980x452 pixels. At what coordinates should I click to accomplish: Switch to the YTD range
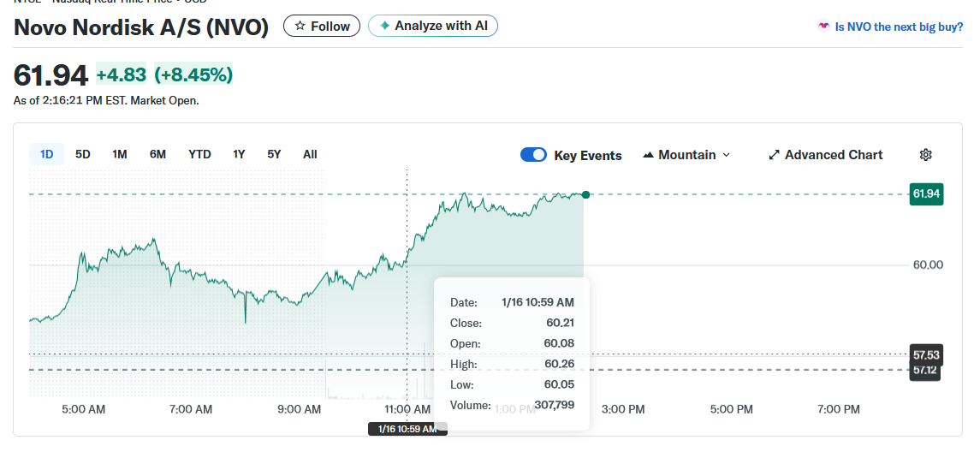coord(199,154)
